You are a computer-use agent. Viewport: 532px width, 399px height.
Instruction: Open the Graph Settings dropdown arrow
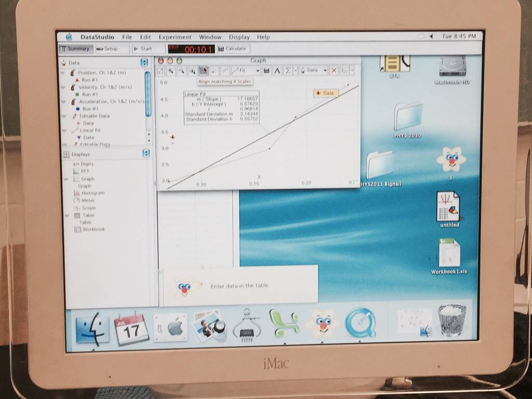[352, 71]
